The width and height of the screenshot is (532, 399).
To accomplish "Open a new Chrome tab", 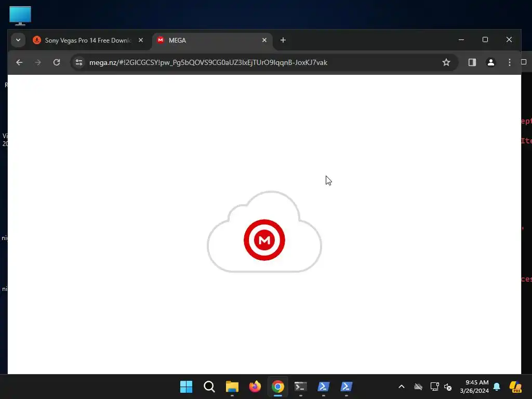I will (x=283, y=40).
